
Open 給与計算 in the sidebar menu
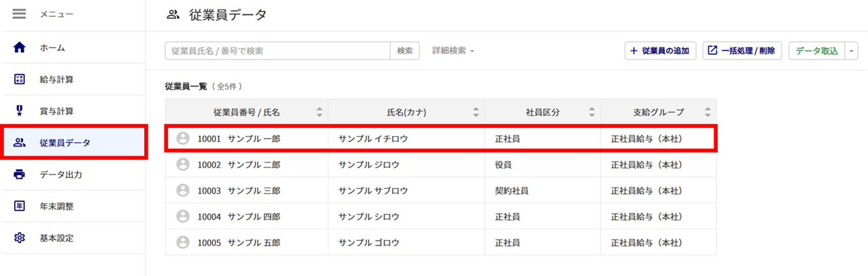(x=57, y=79)
